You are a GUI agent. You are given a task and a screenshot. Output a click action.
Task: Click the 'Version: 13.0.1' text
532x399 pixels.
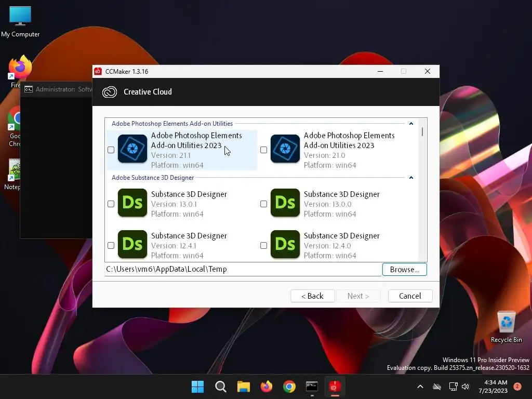coord(174,204)
